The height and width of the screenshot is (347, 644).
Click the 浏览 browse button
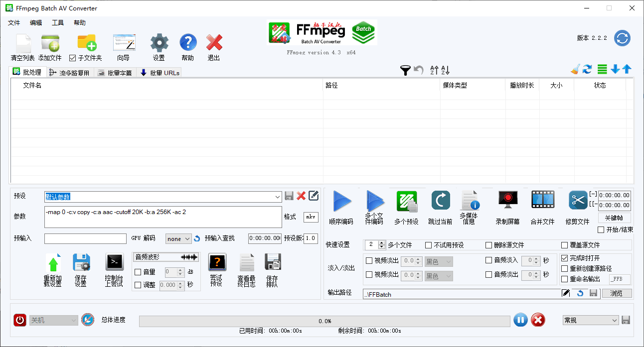click(x=617, y=293)
